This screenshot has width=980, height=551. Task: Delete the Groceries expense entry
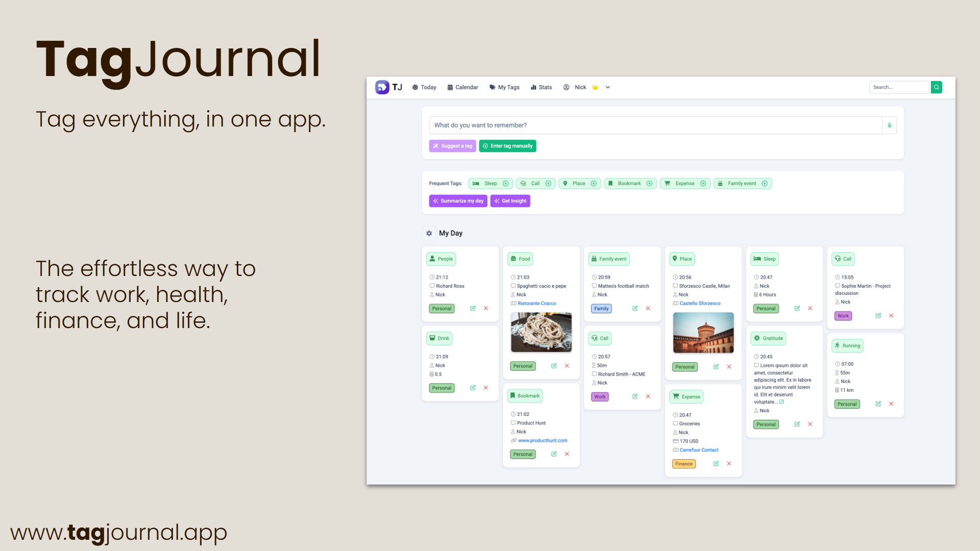(729, 464)
